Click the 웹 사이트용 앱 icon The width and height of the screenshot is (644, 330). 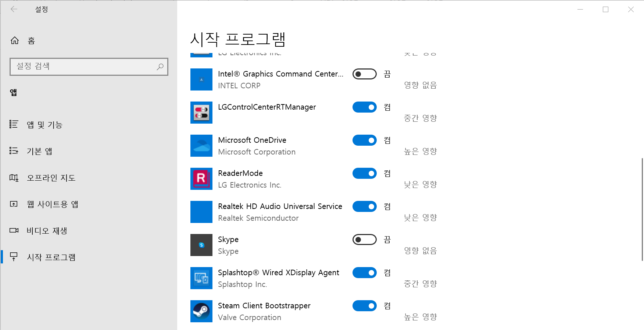click(14, 204)
